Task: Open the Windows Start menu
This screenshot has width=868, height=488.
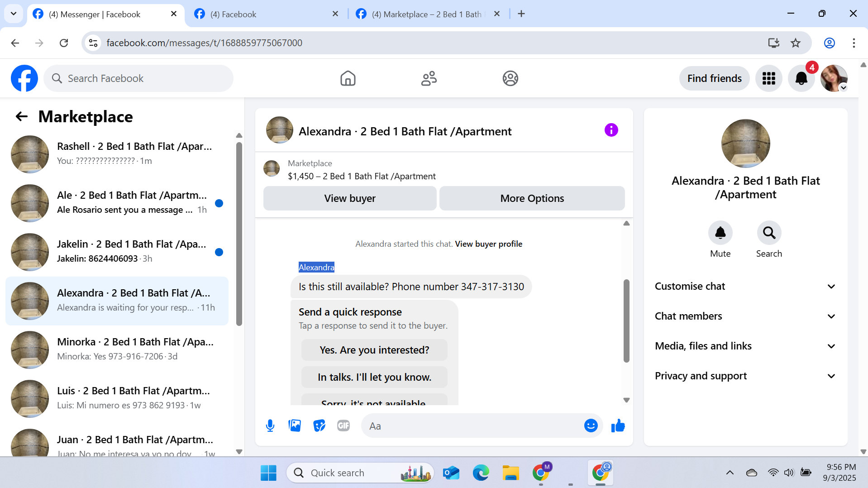Action: (268, 473)
